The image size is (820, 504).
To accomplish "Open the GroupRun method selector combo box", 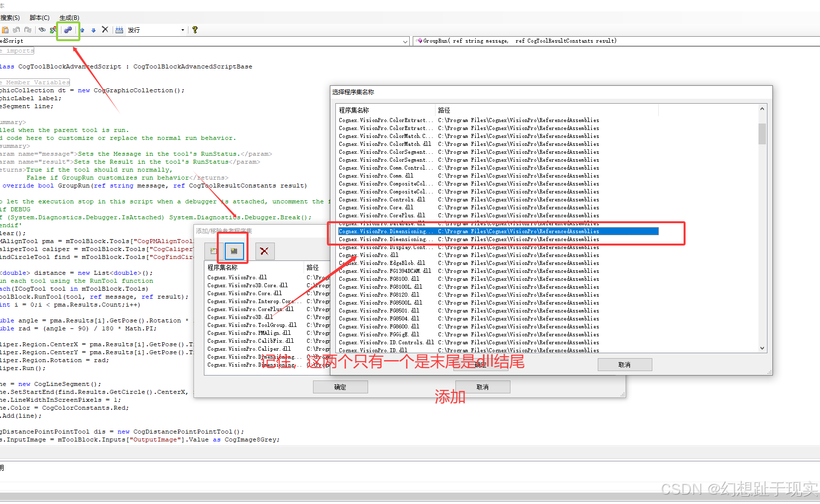I will click(616, 41).
